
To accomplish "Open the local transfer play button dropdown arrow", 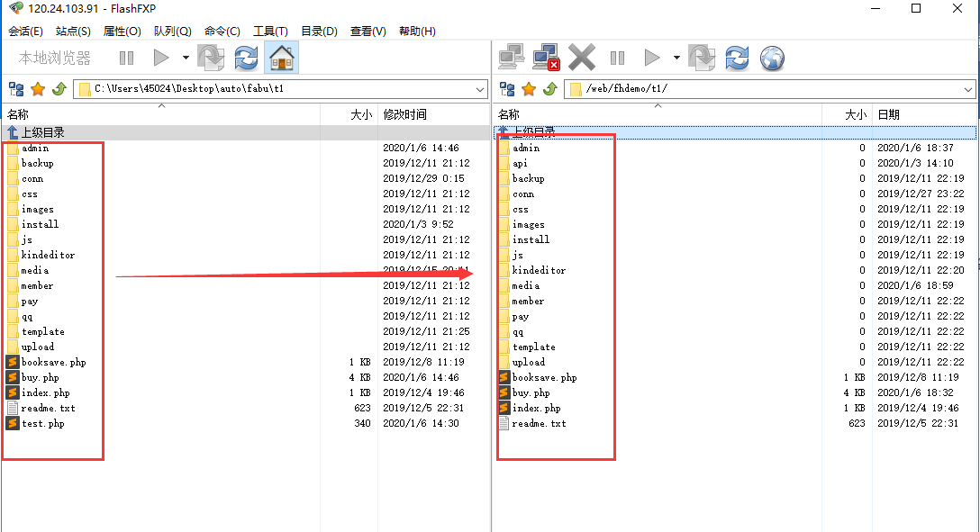I will point(186,59).
